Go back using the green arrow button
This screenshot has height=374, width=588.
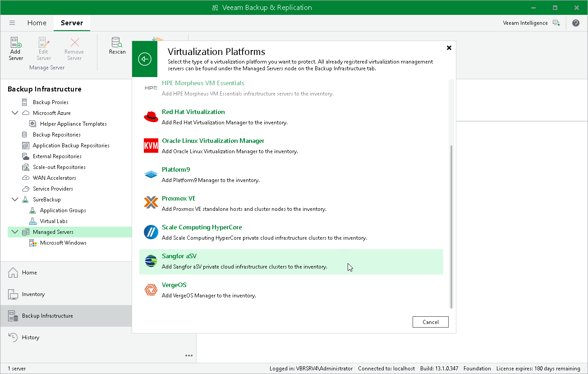click(145, 59)
